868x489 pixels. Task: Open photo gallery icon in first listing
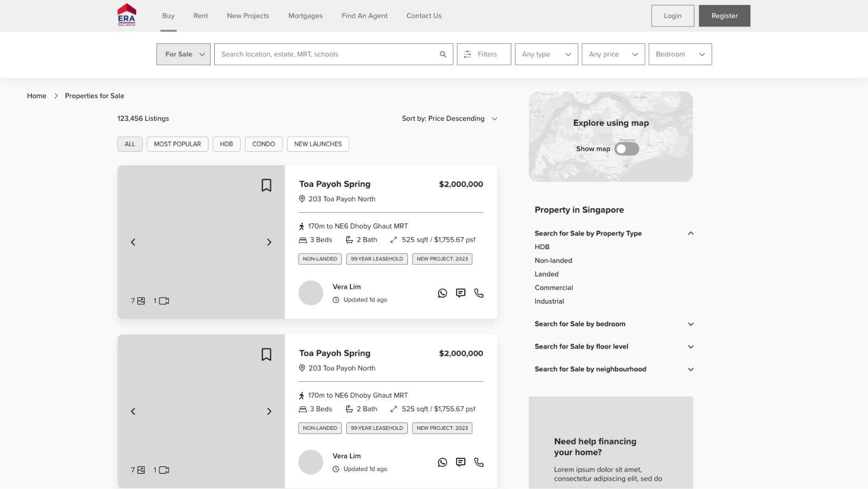click(x=141, y=301)
